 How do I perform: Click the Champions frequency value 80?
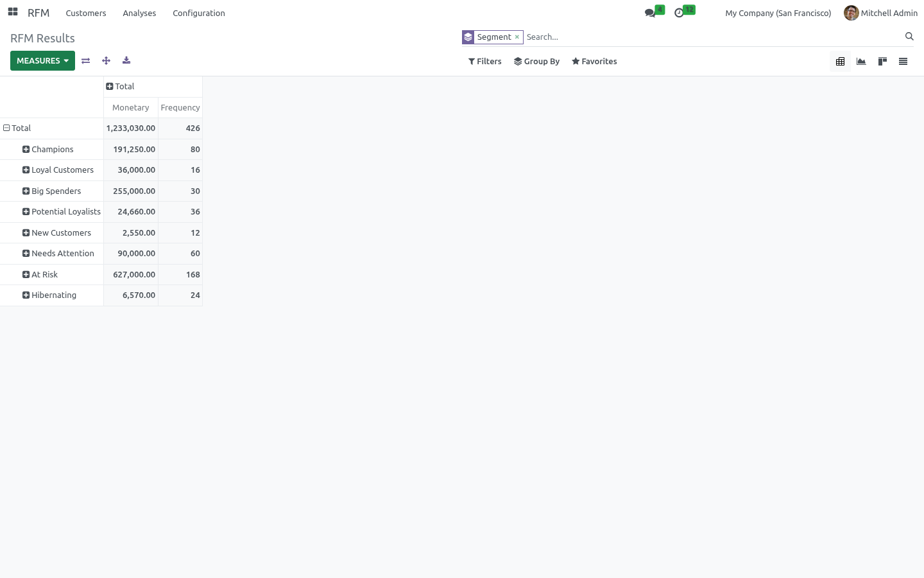[180, 150]
